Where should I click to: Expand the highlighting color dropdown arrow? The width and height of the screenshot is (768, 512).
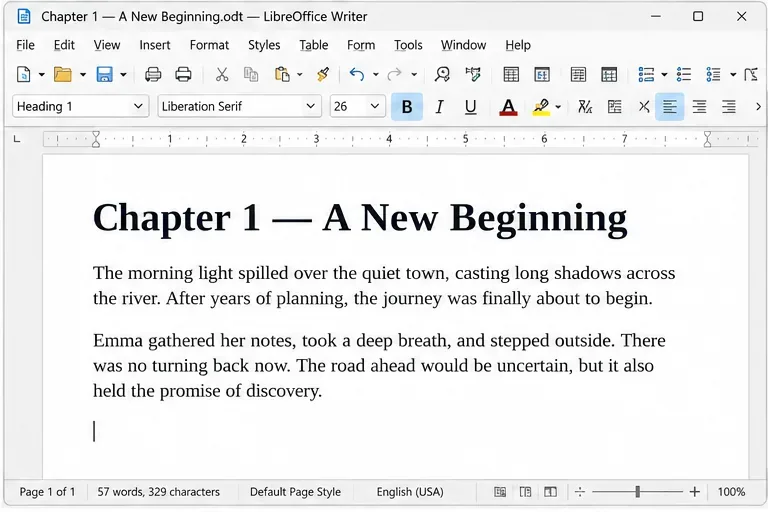pyautogui.click(x=558, y=106)
